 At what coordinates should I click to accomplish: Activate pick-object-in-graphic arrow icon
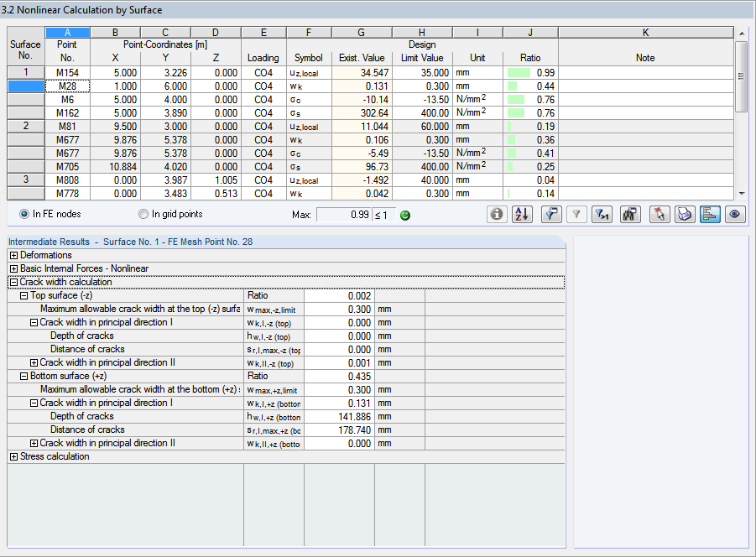659,214
